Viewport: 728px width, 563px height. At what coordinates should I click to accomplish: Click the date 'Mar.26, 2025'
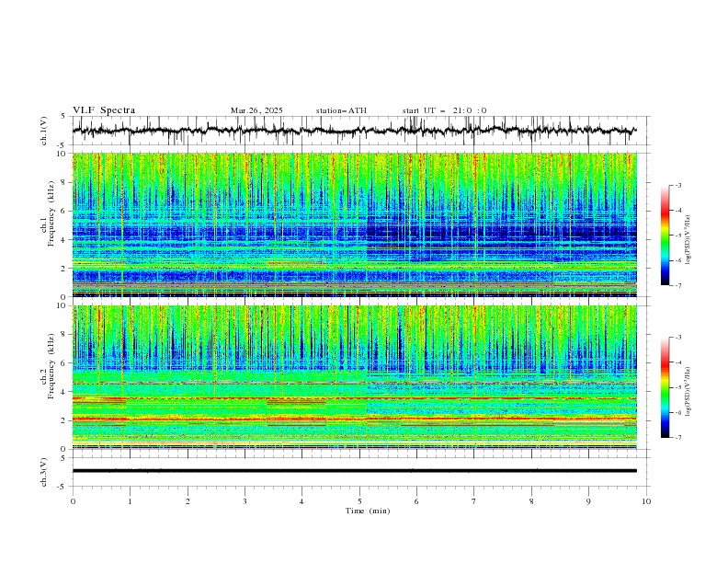(x=256, y=110)
